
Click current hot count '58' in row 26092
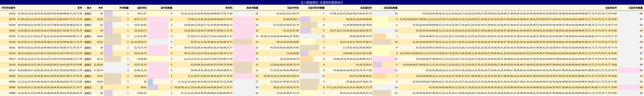coord(641,87)
